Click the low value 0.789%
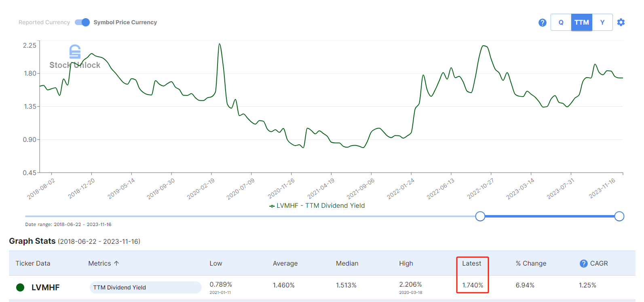Viewport: 644px width, 302px height. pyautogui.click(x=221, y=285)
